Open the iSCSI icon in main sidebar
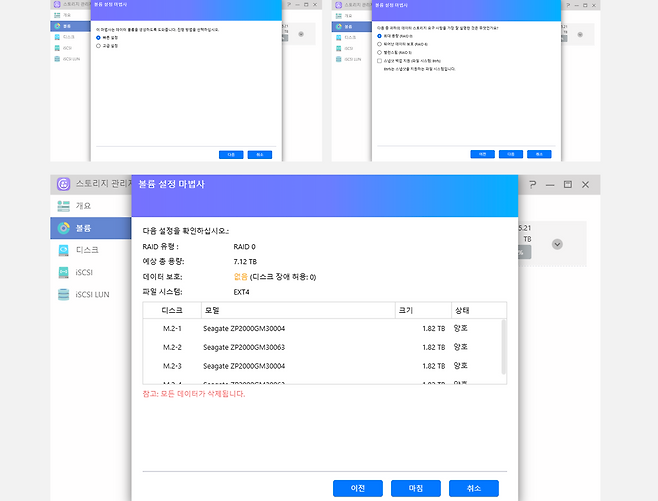Viewport: 658px width, 501px height. [x=63, y=272]
